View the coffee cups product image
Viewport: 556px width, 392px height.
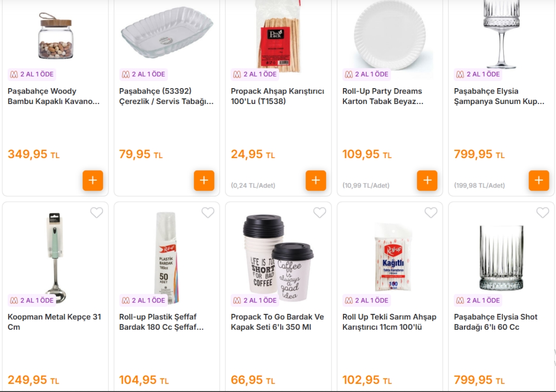[278, 257]
